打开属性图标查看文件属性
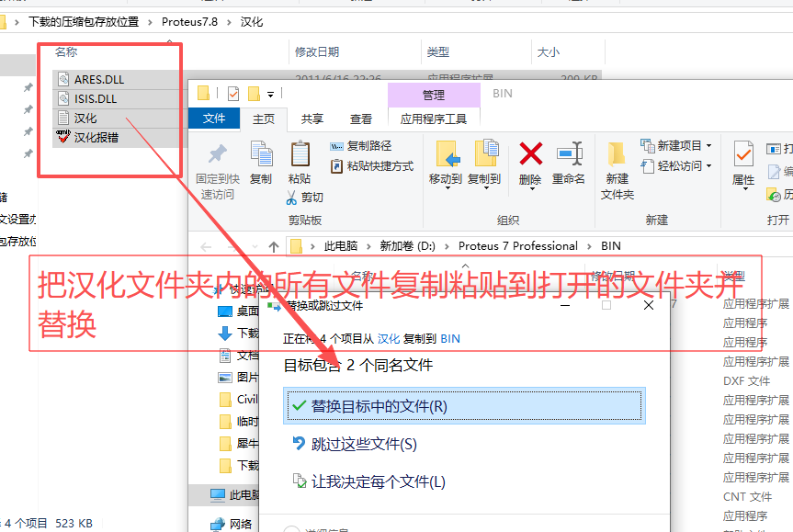The width and height of the screenshot is (793, 532). pos(742,156)
